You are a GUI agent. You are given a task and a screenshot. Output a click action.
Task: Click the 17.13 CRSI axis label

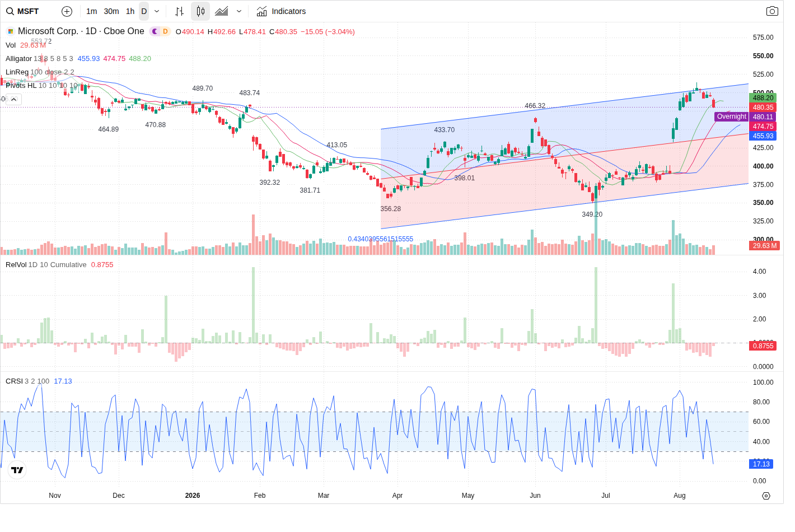click(761, 464)
